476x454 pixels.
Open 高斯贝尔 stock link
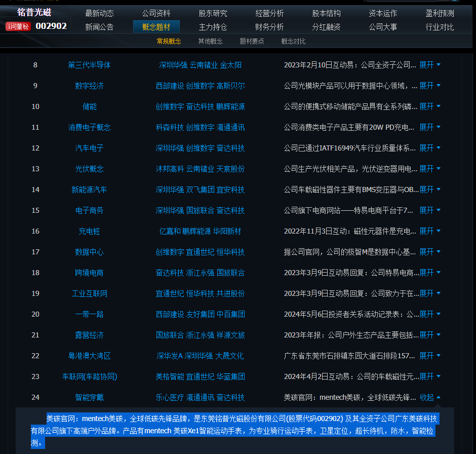[231, 86]
